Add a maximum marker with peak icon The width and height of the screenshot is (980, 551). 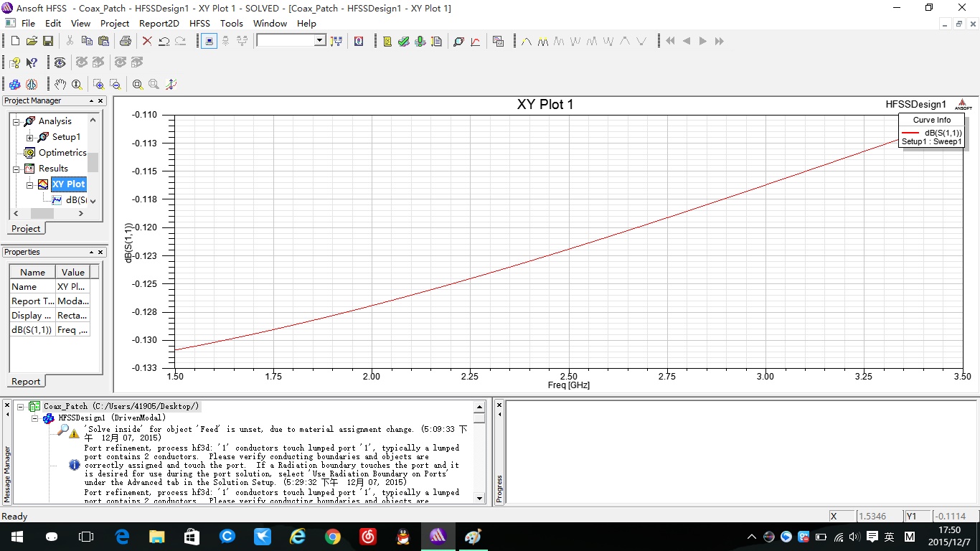coord(526,42)
